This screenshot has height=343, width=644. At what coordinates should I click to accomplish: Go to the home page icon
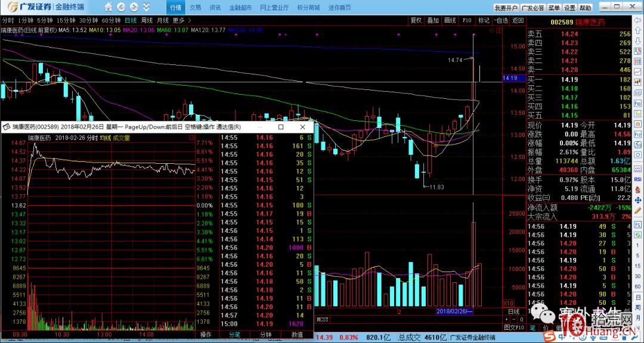coord(109,7)
